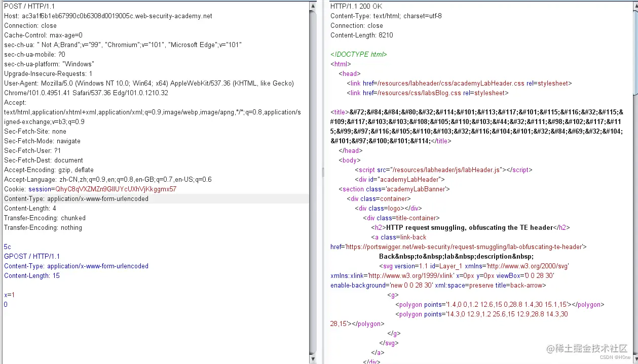Click the labsBlog.css link tag line
The image size is (638, 364).
click(428, 93)
